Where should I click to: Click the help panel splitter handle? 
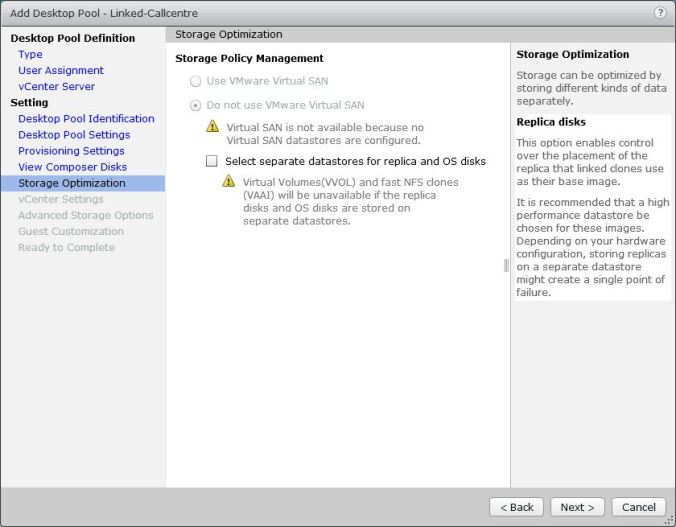coord(506,266)
